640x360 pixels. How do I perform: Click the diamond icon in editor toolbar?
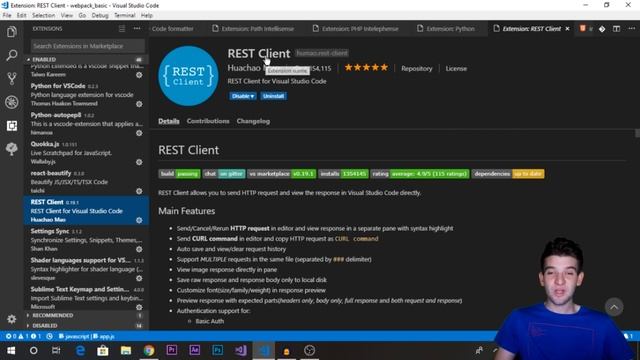[x=602, y=29]
